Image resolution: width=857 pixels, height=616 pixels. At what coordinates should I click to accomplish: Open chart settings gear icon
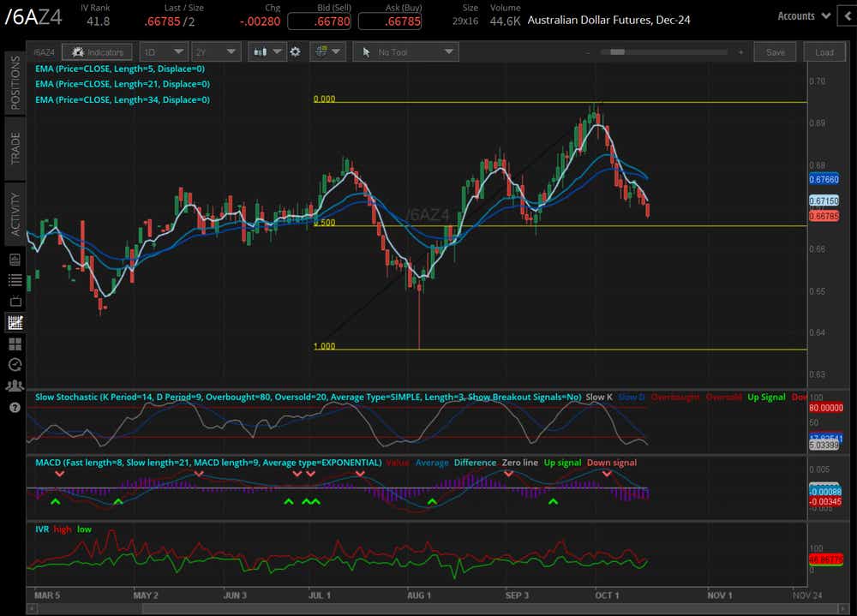295,52
